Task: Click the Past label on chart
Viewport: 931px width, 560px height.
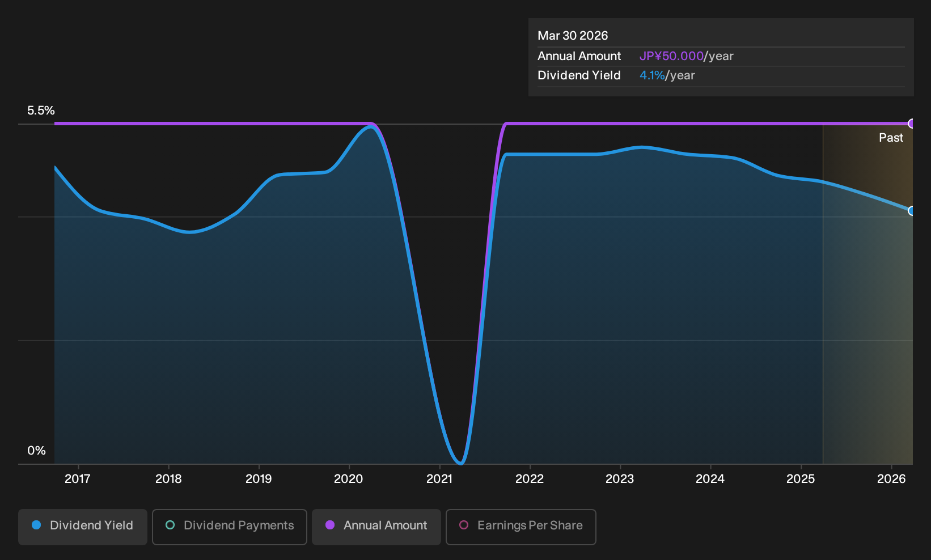Action: click(x=891, y=138)
